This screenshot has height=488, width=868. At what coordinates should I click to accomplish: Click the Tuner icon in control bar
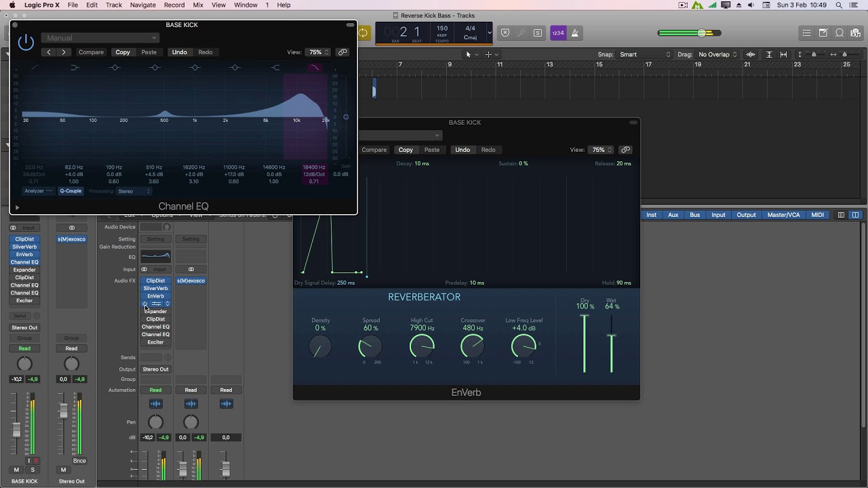[x=521, y=33]
